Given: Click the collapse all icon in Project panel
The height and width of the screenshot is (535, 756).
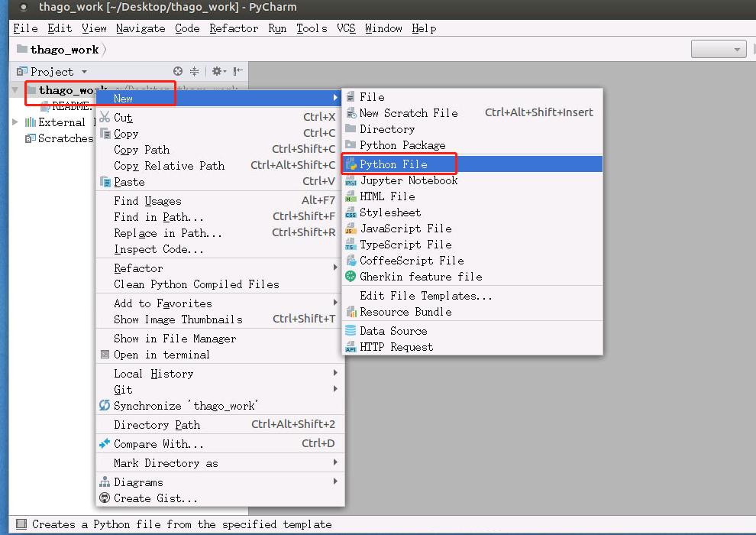Looking at the screenshot, I should click(x=194, y=71).
